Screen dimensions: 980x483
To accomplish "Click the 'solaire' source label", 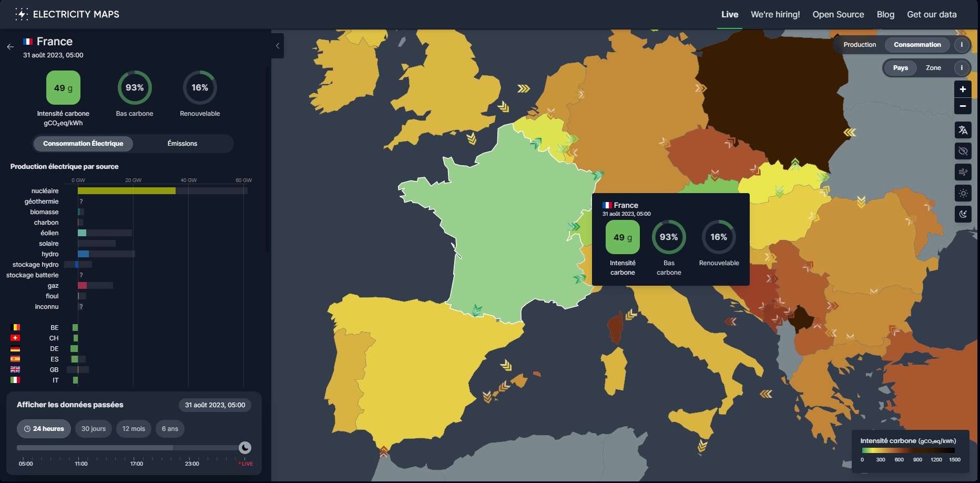I will click(49, 244).
